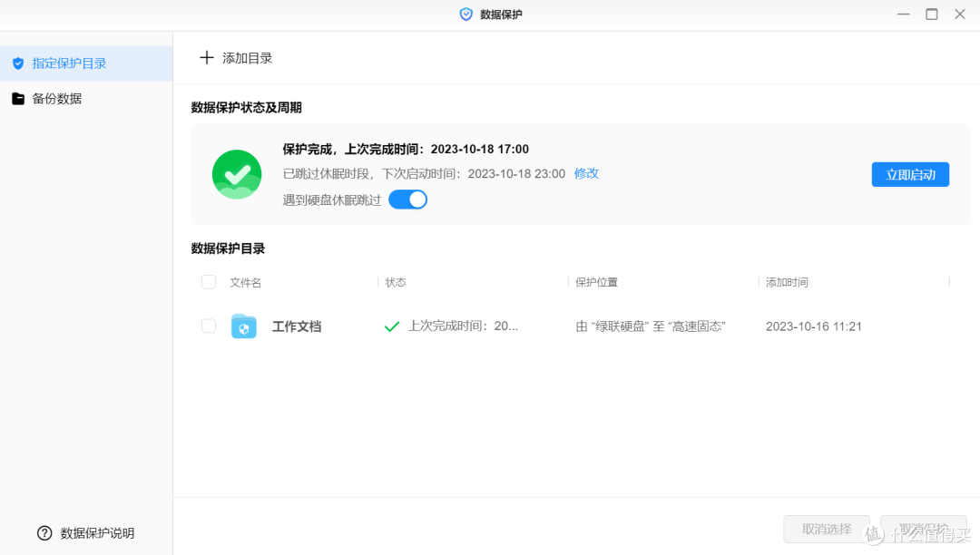The image size is (980, 555).
Task: Tick the checkbox for 工作文档 row
Action: [x=209, y=326]
